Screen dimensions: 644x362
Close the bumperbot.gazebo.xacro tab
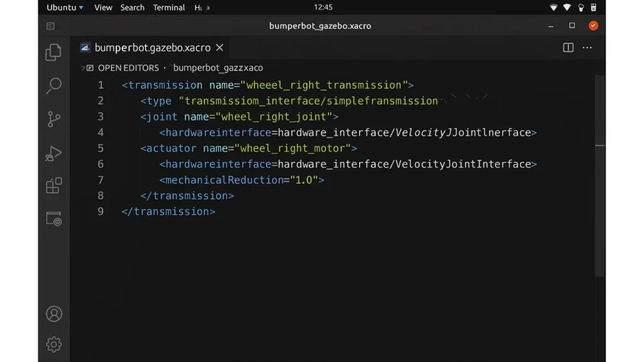(x=219, y=48)
